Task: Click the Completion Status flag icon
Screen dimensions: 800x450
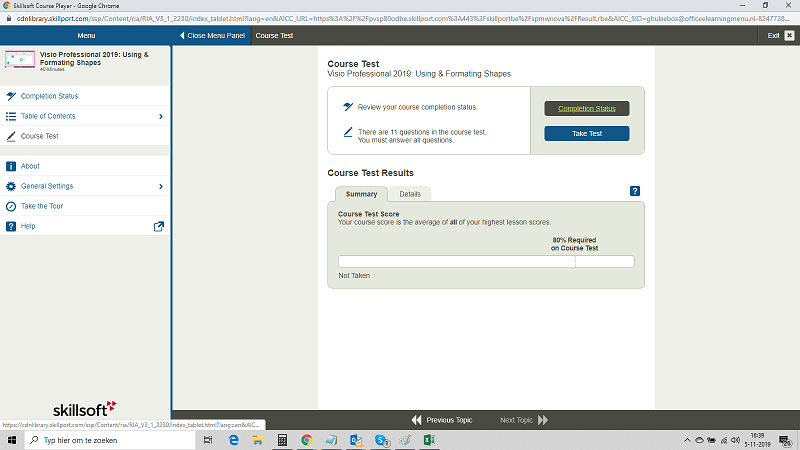Action: (x=11, y=96)
